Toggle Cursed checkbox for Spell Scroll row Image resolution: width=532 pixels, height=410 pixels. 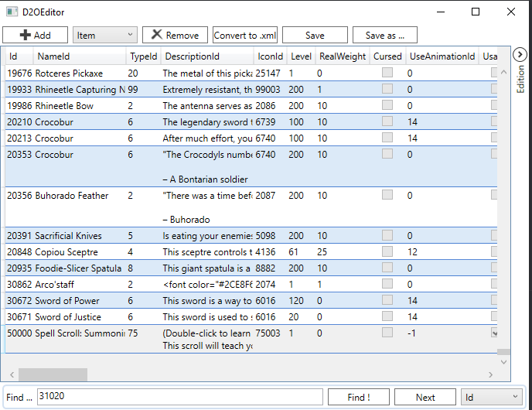pos(387,333)
